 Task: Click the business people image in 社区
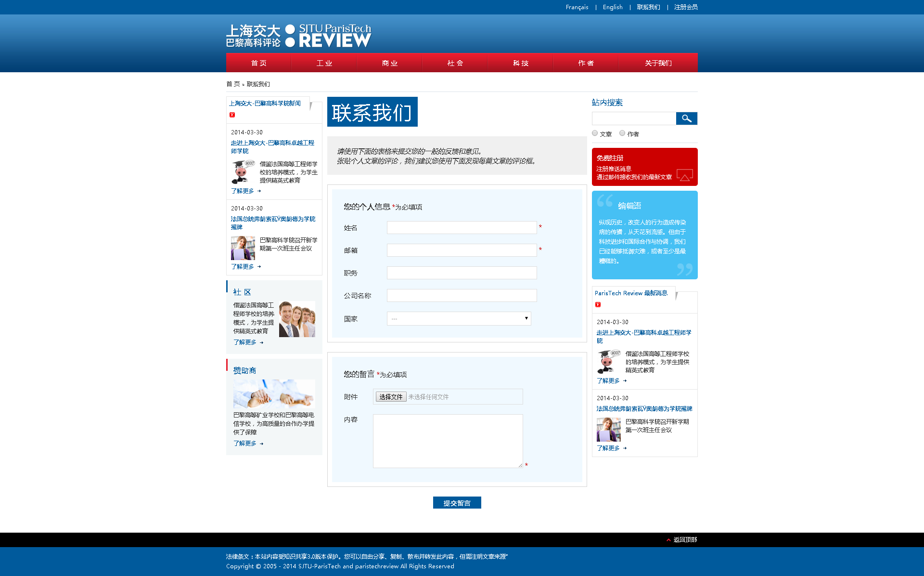pos(297,319)
